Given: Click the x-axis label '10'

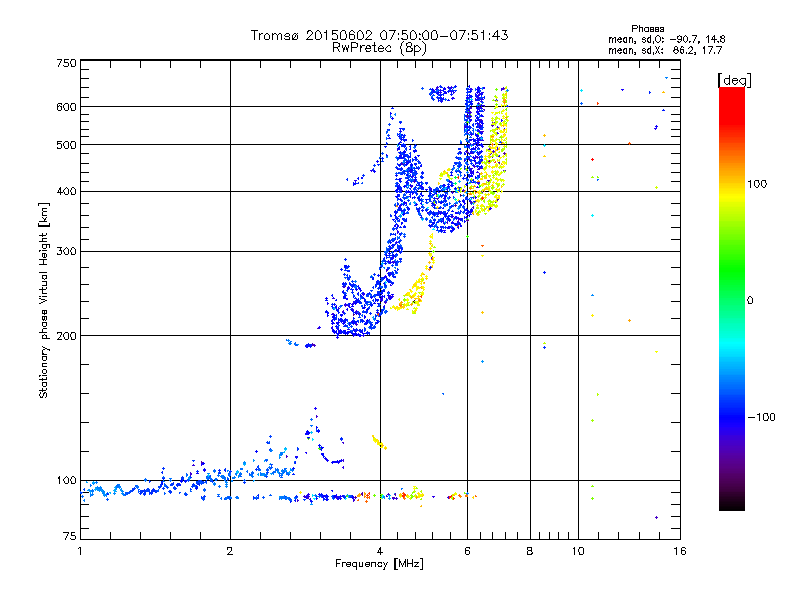Looking at the screenshot, I should tap(578, 551).
